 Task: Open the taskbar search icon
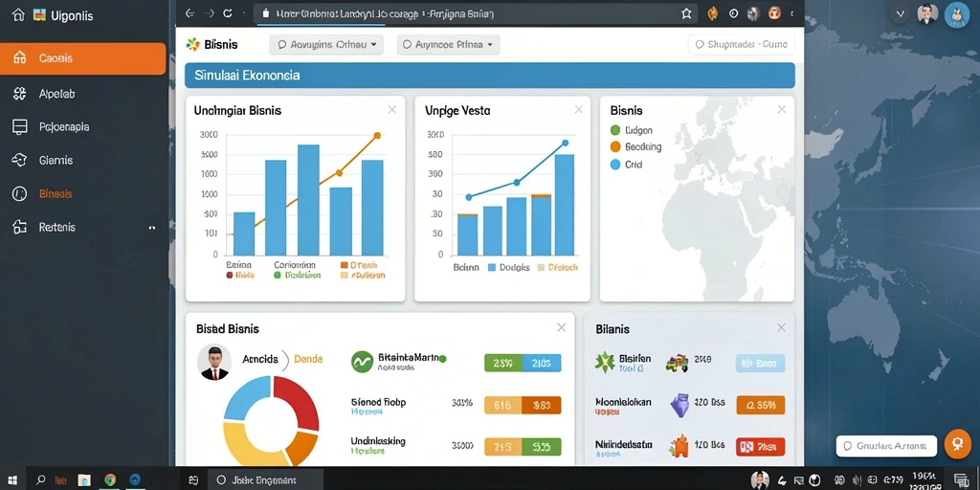[x=40, y=480]
